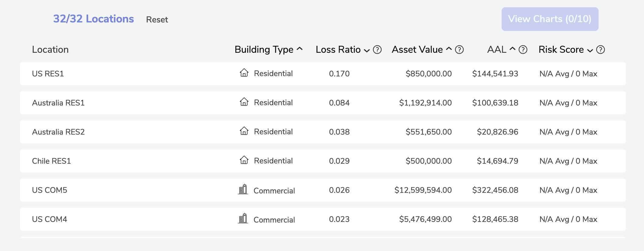The width and height of the screenshot is (644, 251).
Task: Select the US RES1 location
Action: [323, 74]
